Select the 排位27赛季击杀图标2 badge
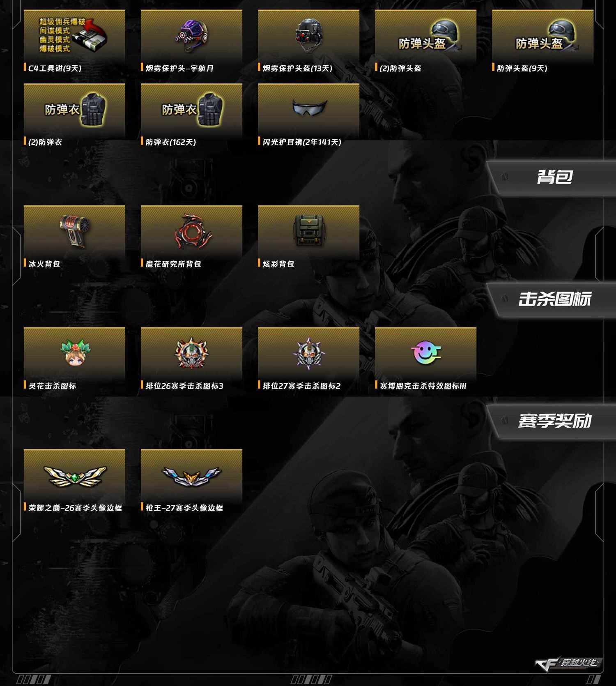The image size is (616, 686). tap(308, 354)
